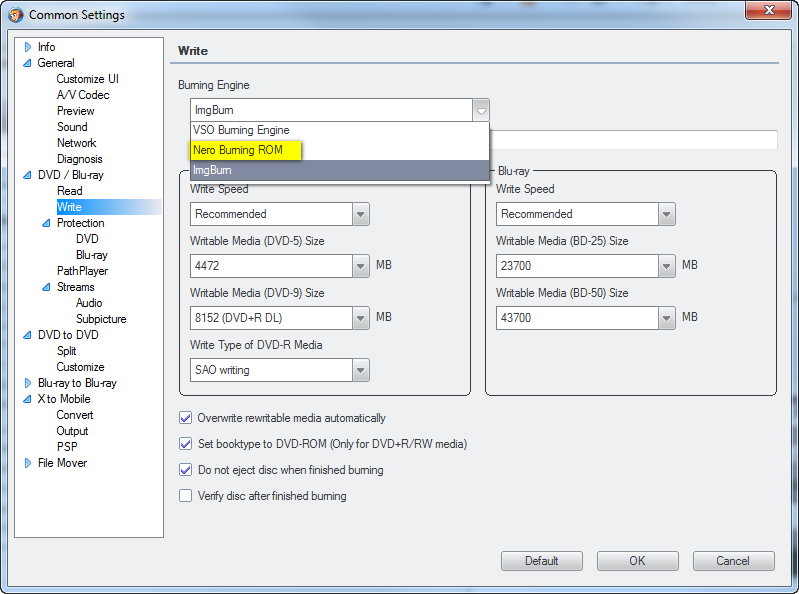Image resolution: width=799 pixels, height=594 pixels.
Task: Select PSP under X to Mobile
Action: pos(67,447)
